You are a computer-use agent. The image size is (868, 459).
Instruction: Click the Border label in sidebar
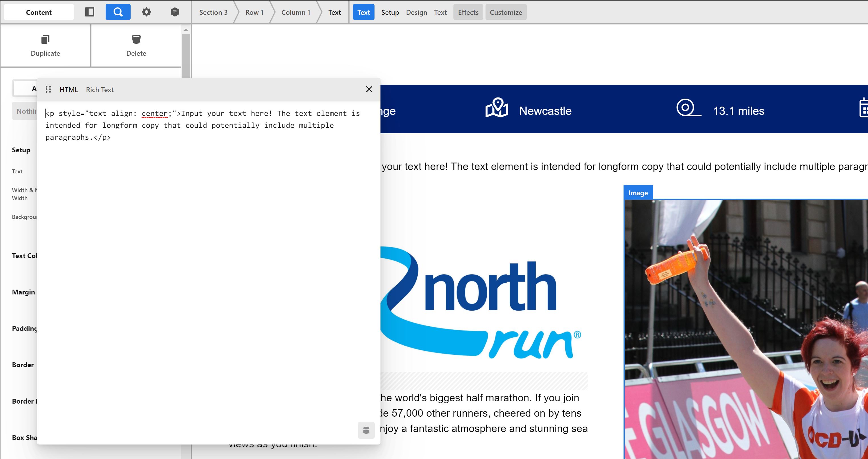(23, 365)
